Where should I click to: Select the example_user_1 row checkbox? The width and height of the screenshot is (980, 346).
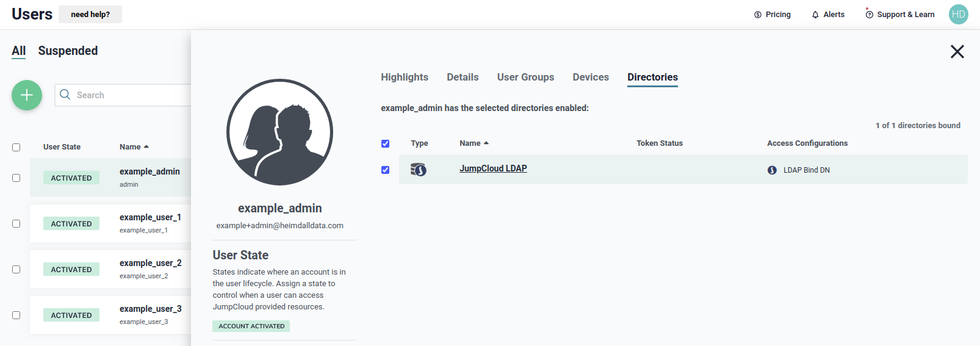click(x=16, y=224)
